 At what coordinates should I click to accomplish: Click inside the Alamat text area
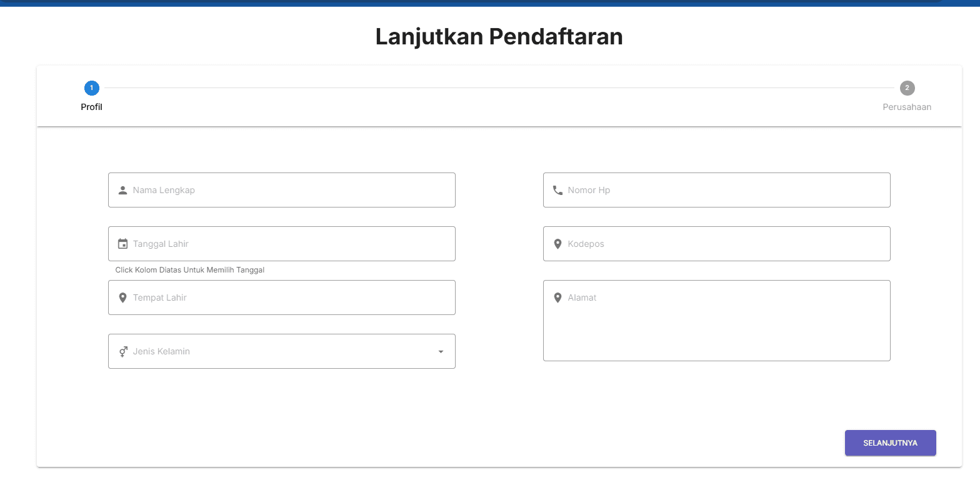point(716,321)
